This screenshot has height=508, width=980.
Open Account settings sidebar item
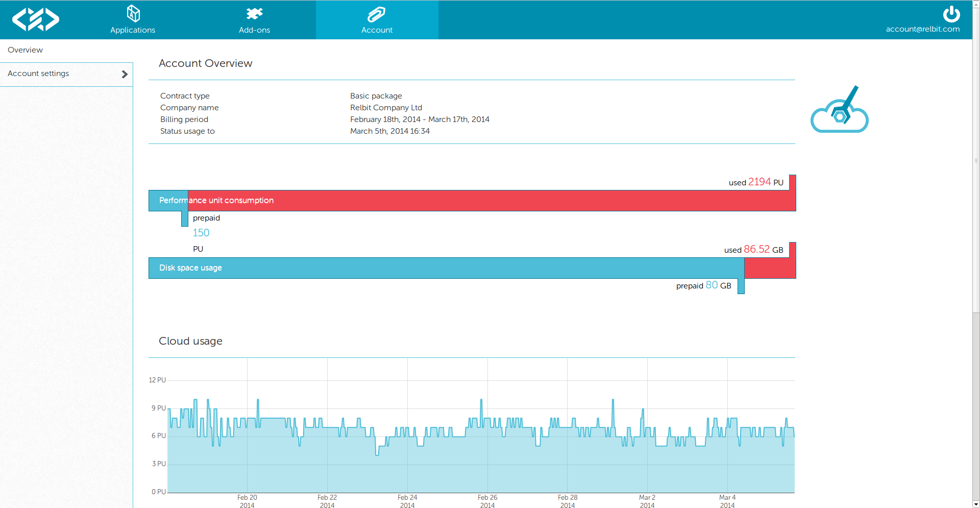[39, 74]
